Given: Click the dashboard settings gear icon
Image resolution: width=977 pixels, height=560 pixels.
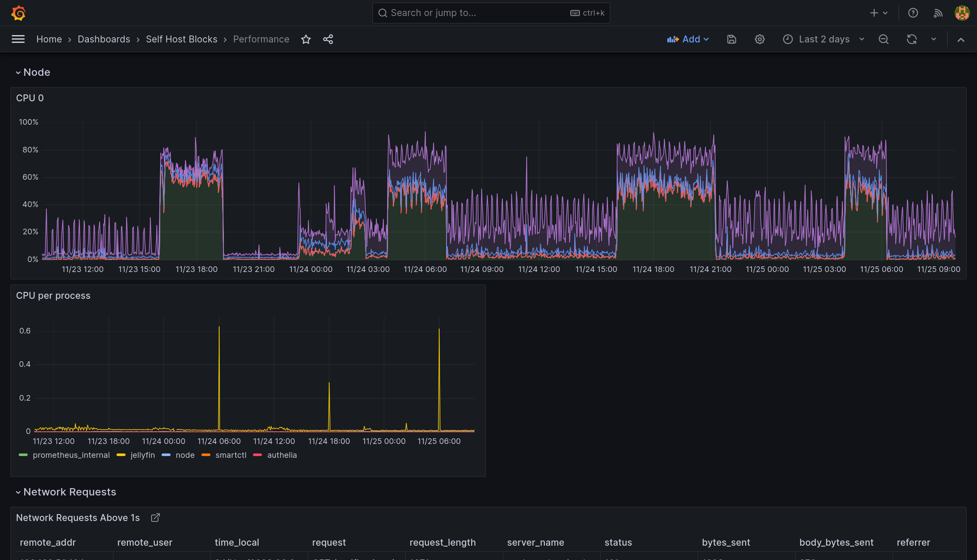Looking at the screenshot, I should [x=760, y=39].
